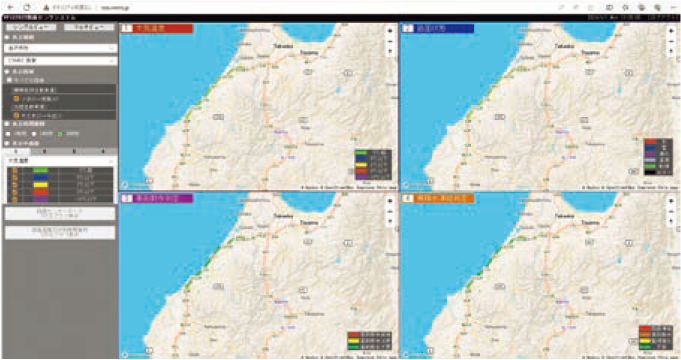Image resolution: width=681 pixels, height=360 pixels.
Task: Zoom in on the blue-titled map panel
Action: point(671,31)
